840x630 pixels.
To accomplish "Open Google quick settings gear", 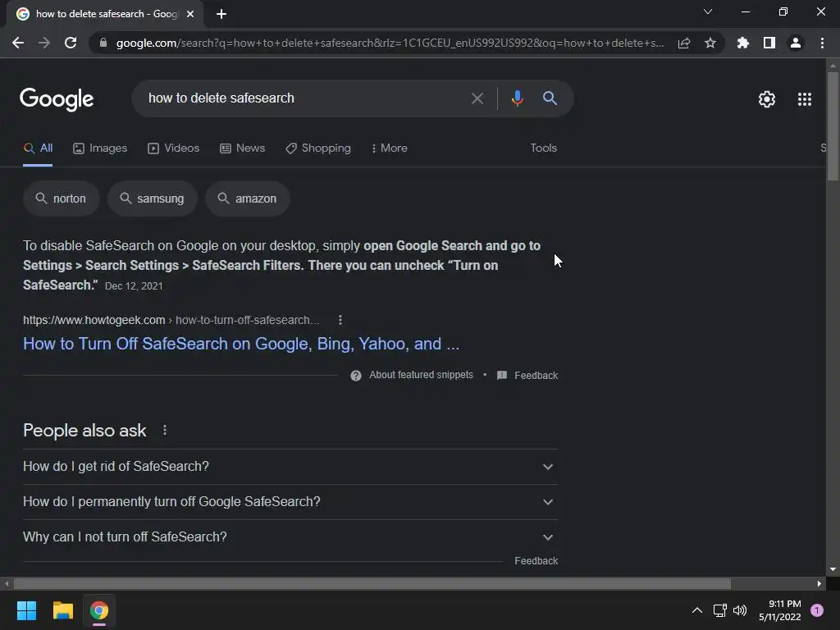I will [x=767, y=99].
